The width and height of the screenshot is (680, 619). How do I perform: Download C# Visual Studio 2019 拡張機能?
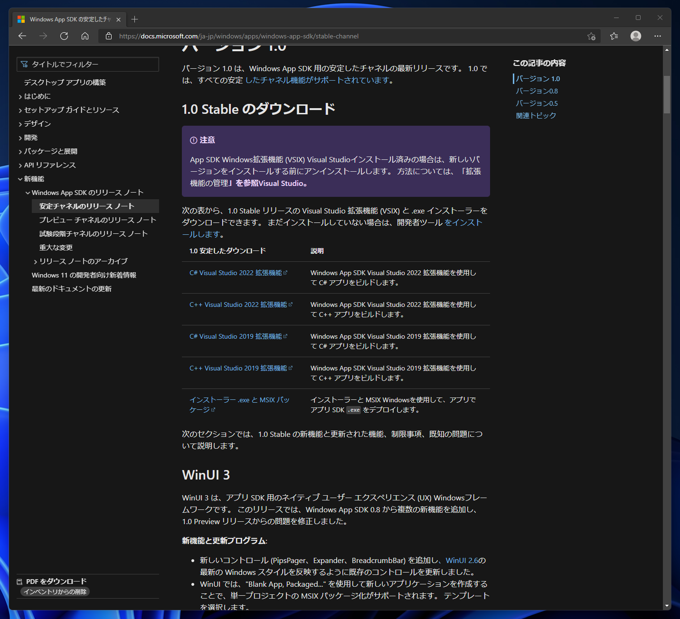[x=238, y=336]
